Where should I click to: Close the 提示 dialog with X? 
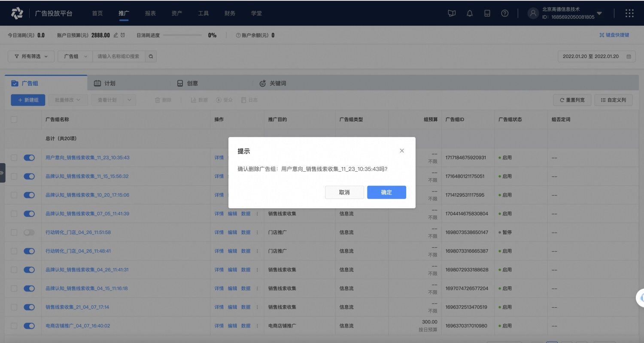[x=402, y=151]
